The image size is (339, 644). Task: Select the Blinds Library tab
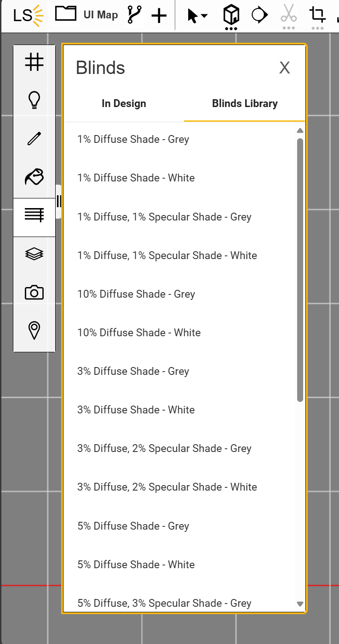245,103
